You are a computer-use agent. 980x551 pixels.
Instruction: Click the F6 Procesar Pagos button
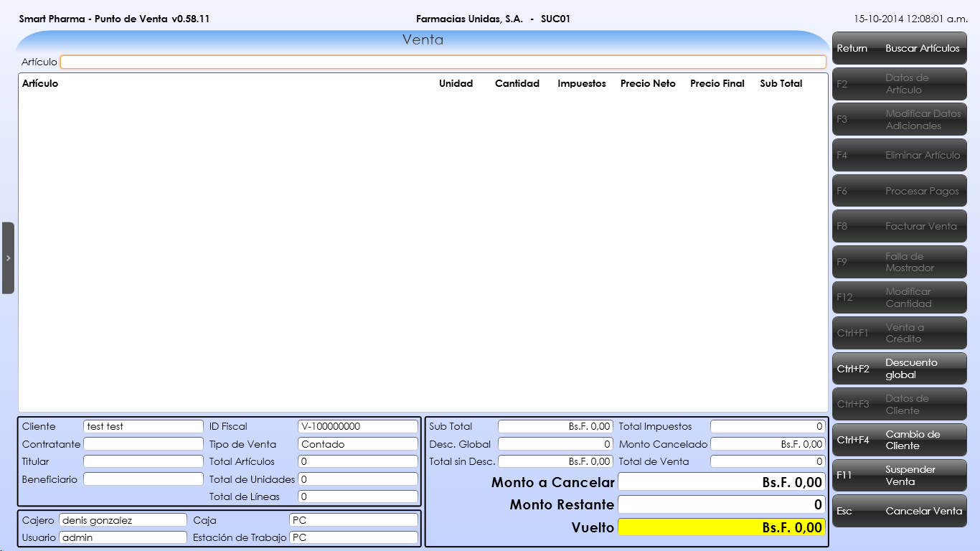tap(899, 191)
